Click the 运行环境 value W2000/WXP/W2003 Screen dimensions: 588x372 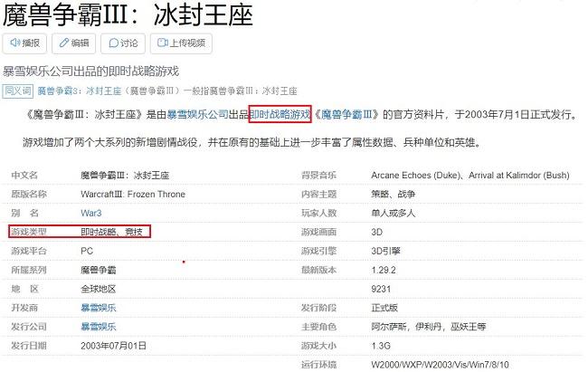[412, 365]
